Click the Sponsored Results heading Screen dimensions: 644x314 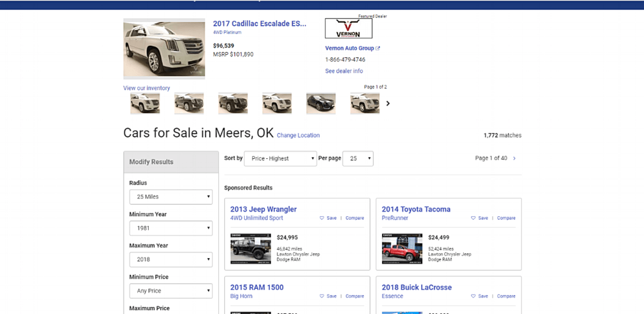(x=248, y=188)
